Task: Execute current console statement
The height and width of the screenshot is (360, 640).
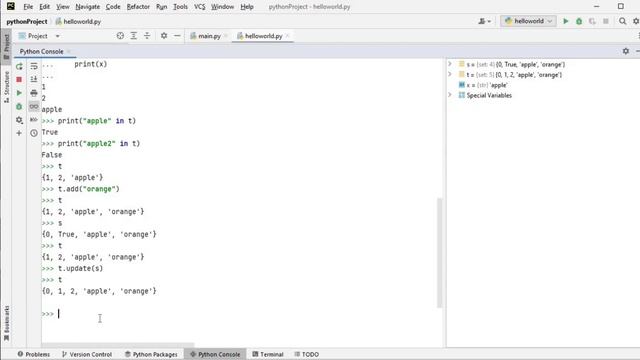Action: tap(19, 93)
